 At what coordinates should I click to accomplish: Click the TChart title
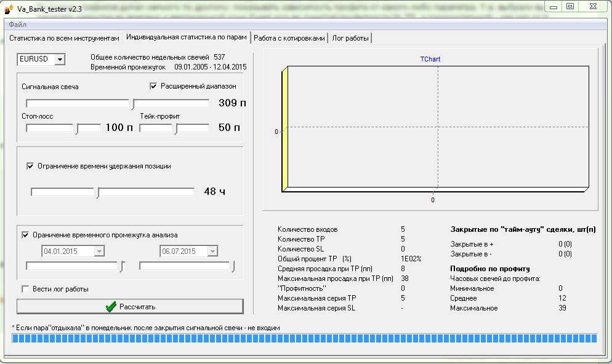point(430,59)
